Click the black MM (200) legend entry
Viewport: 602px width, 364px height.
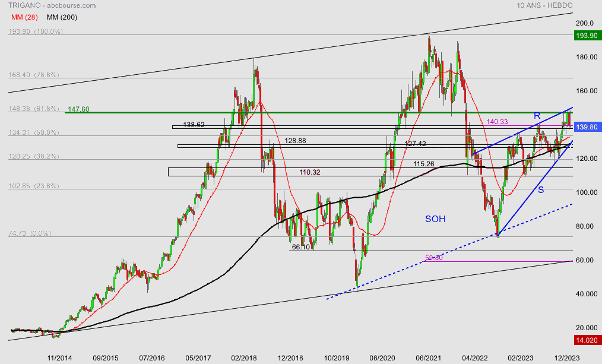pyautogui.click(x=62, y=17)
